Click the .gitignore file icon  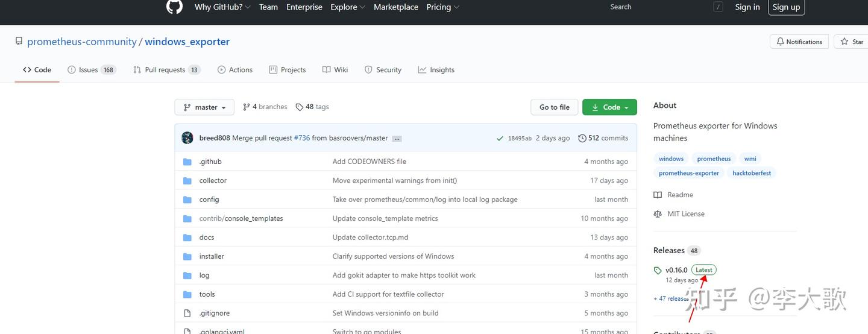click(x=187, y=314)
